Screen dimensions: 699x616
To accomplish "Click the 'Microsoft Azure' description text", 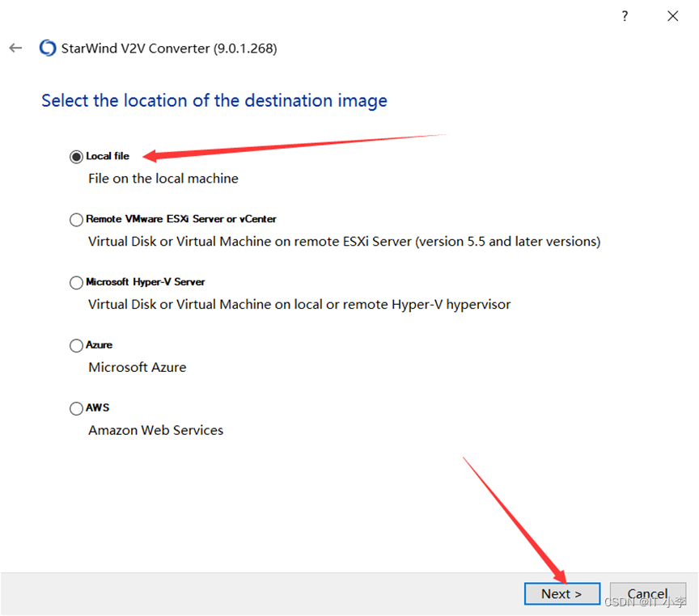I will tap(138, 368).
